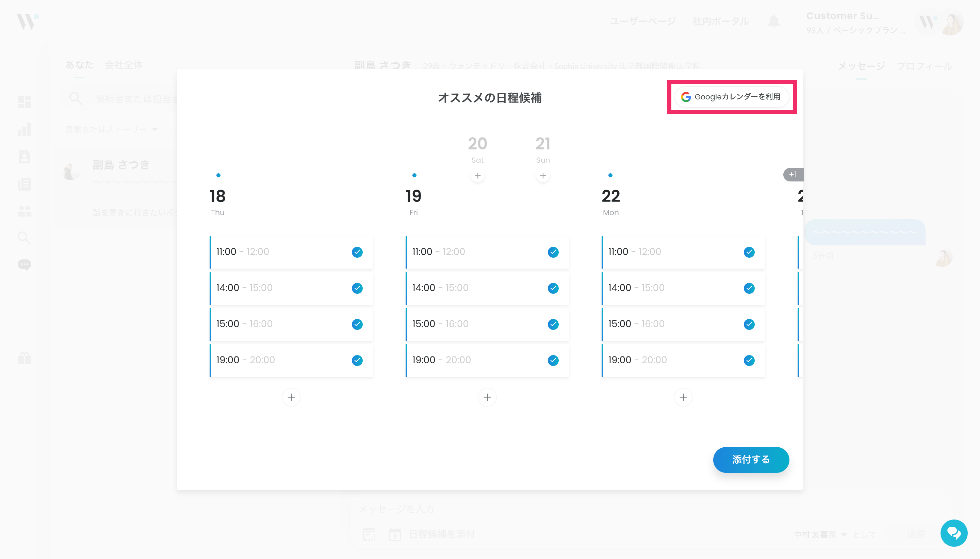Add Sunday 21 to the schedule

[x=542, y=176]
